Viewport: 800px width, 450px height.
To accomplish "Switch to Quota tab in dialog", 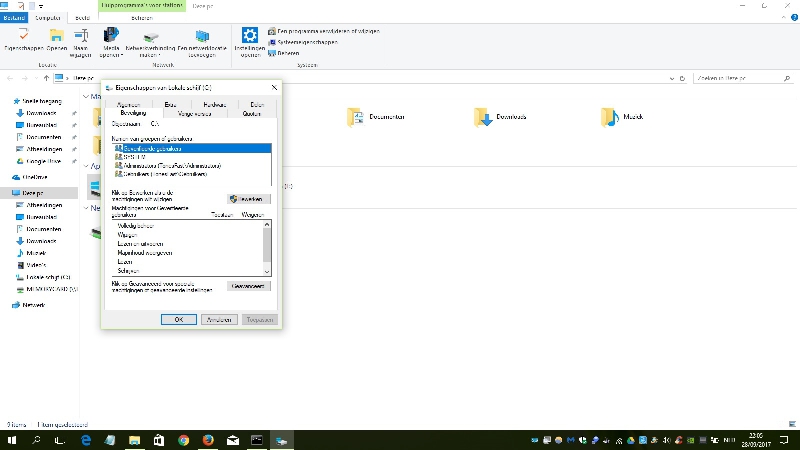I will (252, 114).
